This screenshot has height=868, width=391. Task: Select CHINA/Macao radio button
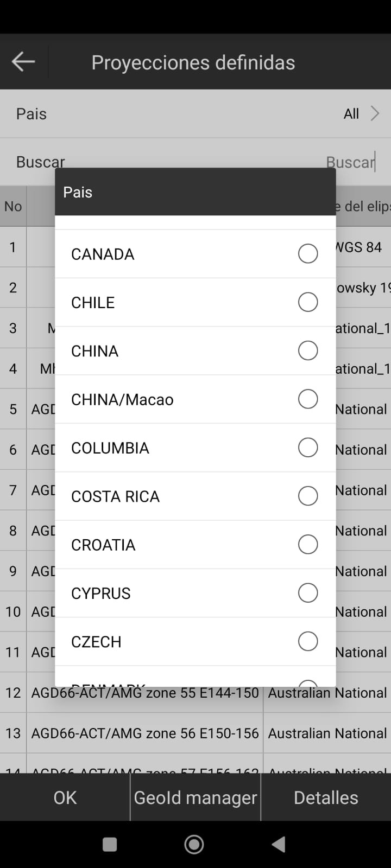pos(308,399)
